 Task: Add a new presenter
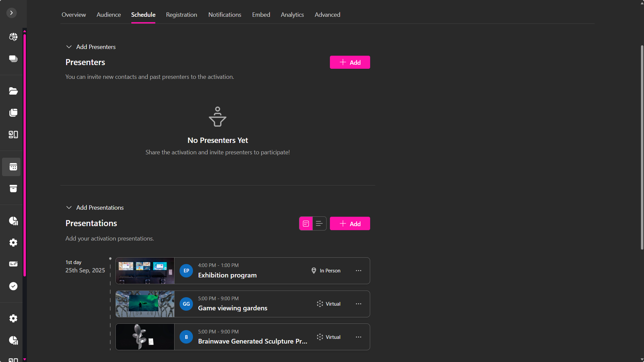coord(350,62)
